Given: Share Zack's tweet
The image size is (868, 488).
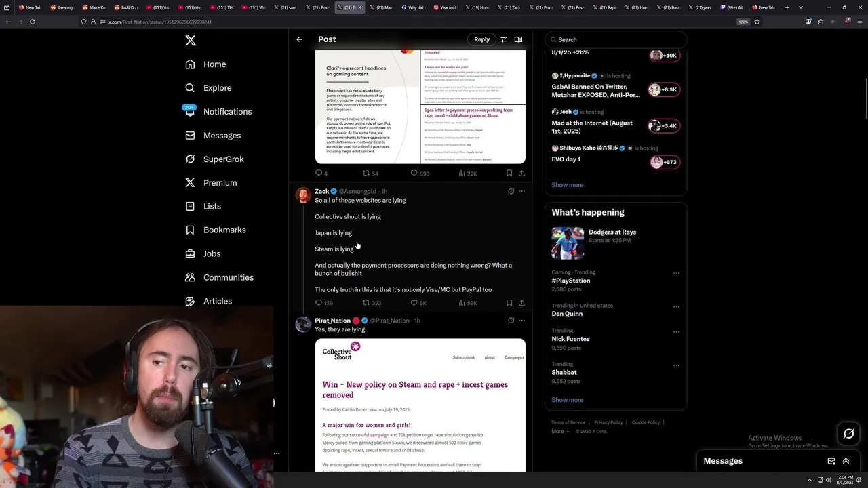Looking at the screenshot, I should tap(521, 303).
